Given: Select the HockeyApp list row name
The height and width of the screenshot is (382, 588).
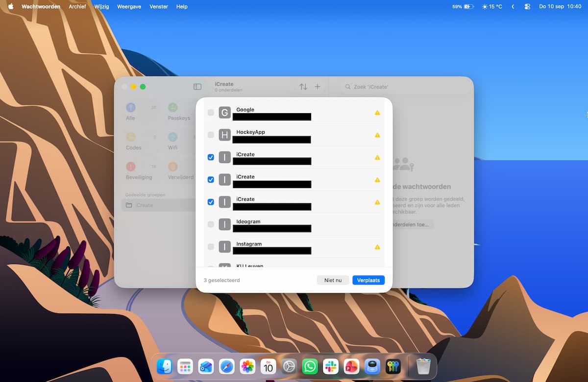Looking at the screenshot, I should coord(250,132).
